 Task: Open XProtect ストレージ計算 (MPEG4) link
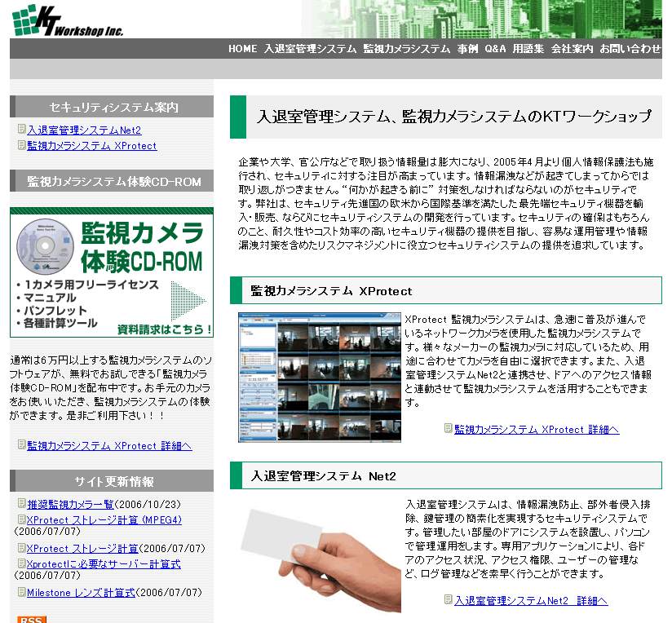click(104, 519)
